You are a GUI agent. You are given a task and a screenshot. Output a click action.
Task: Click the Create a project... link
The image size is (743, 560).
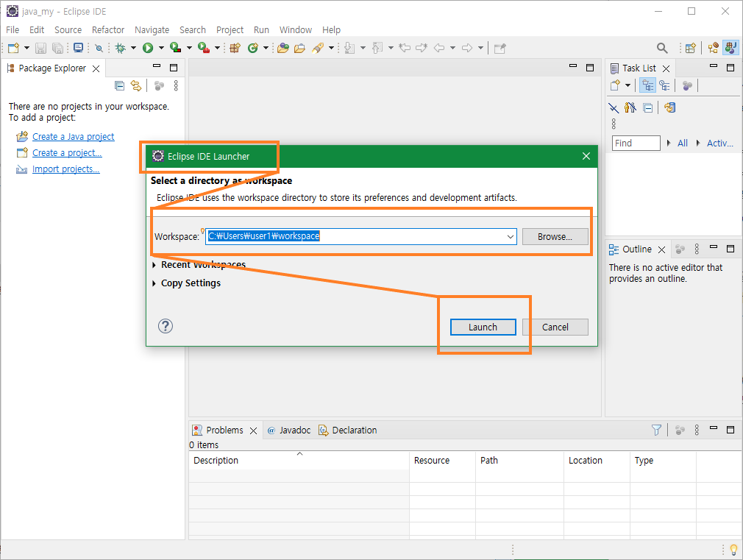point(67,152)
